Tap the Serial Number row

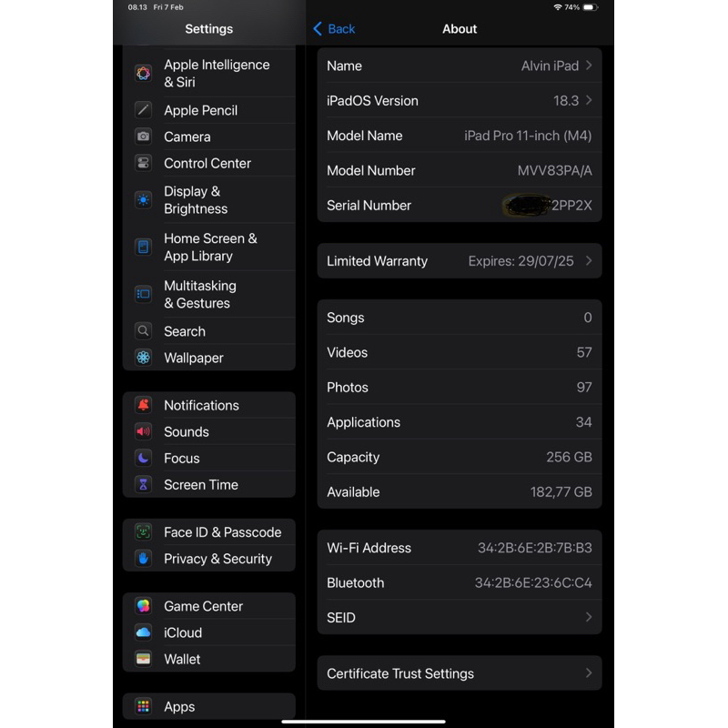coord(460,206)
